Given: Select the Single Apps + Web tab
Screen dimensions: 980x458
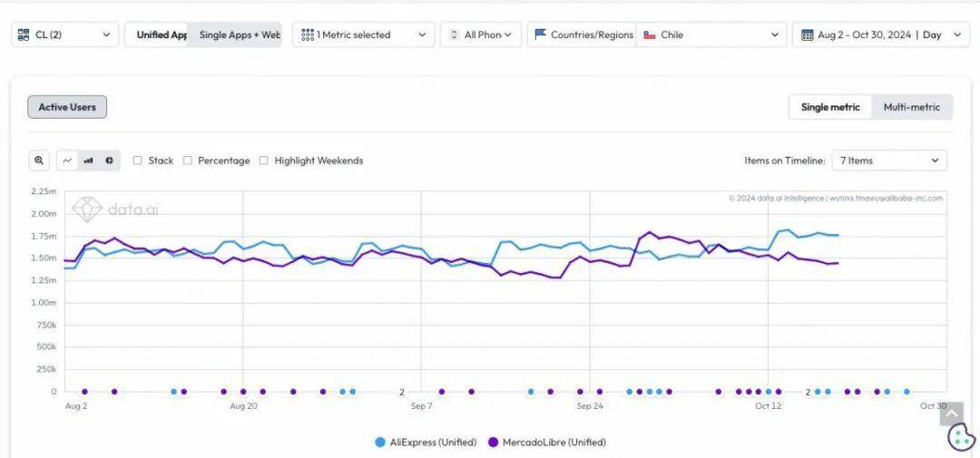Looking at the screenshot, I should (239, 35).
